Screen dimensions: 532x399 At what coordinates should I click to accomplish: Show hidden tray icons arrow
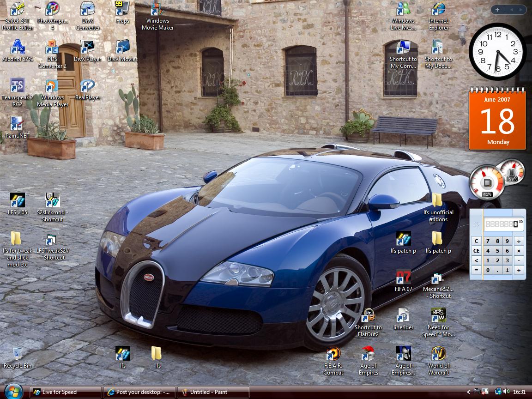coord(469,392)
